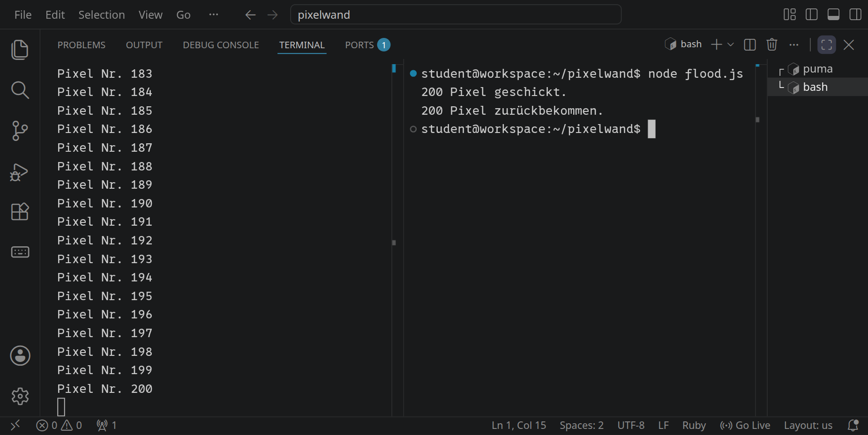The height and width of the screenshot is (435, 868).
Task: Select the bash terminal in list
Action: pos(817,87)
